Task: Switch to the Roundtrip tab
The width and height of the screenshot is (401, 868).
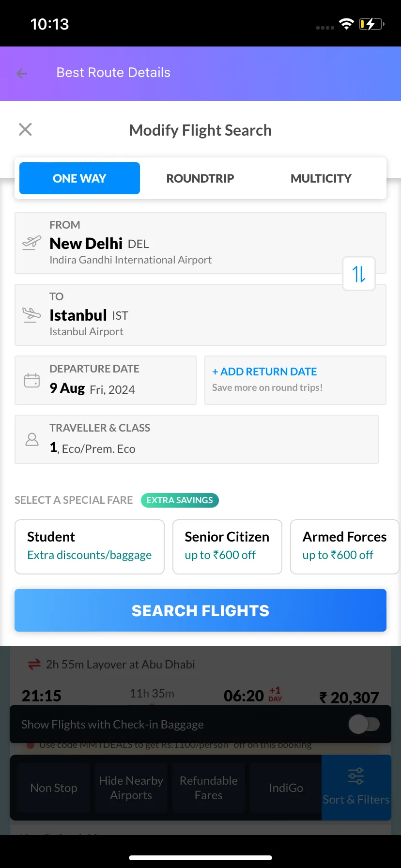Action: click(200, 178)
